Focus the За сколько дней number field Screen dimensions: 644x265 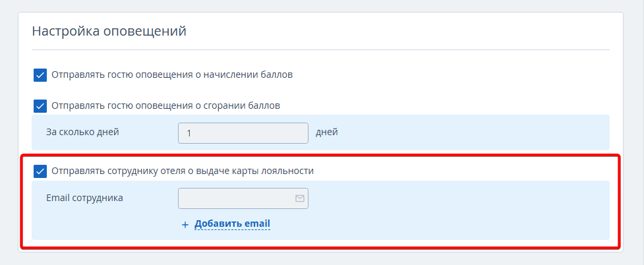pos(243,133)
